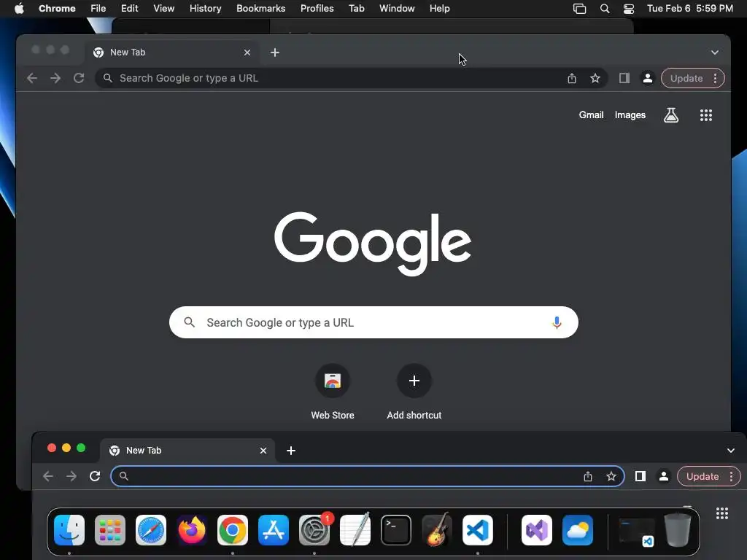Open Visual Studio Code from the Dock
The image size is (747, 560).
click(478, 529)
